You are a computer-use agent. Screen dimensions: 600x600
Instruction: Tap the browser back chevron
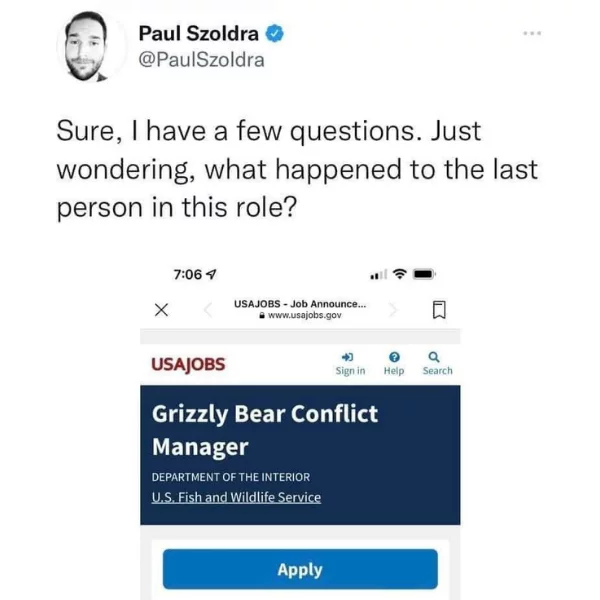[x=208, y=310]
